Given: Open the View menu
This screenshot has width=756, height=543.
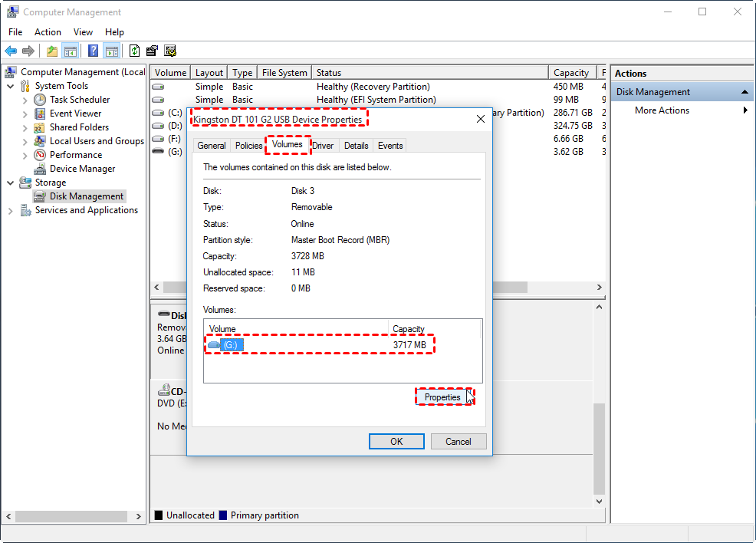Looking at the screenshot, I should [83, 31].
